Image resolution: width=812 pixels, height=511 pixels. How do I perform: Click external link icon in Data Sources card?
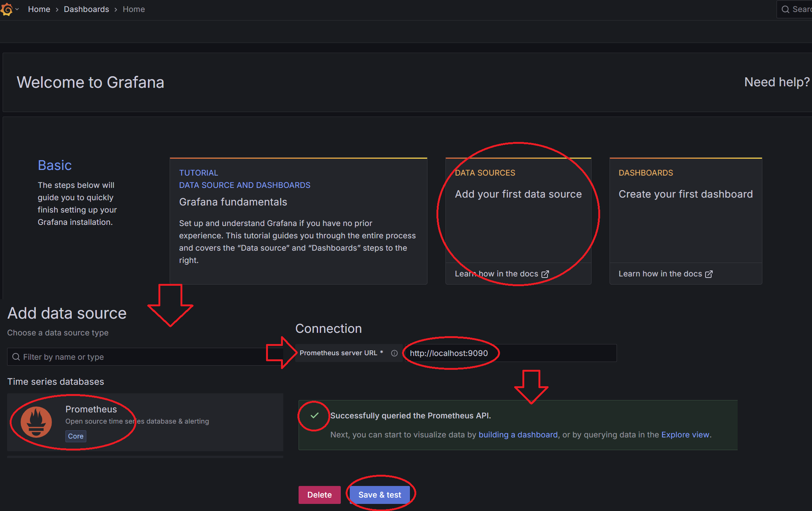[x=545, y=274]
